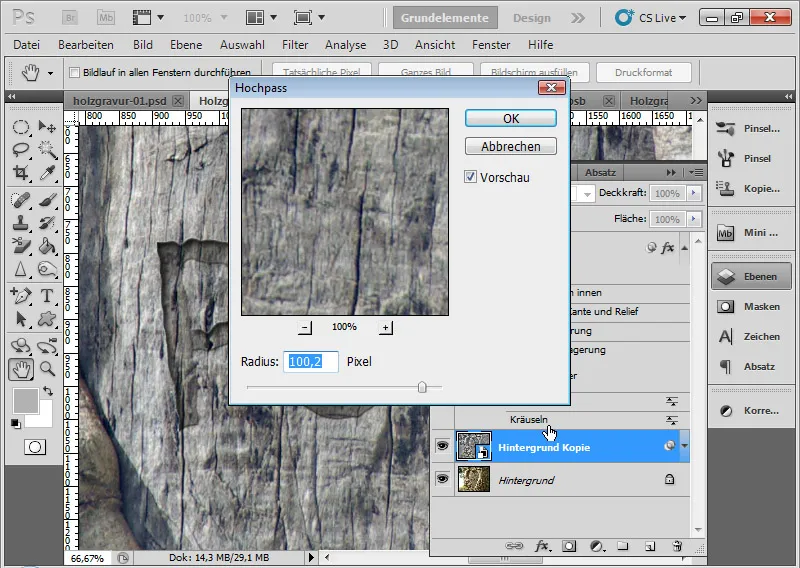Image resolution: width=800 pixels, height=568 pixels.
Task: Select the Brush tool
Action: click(x=47, y=200)
